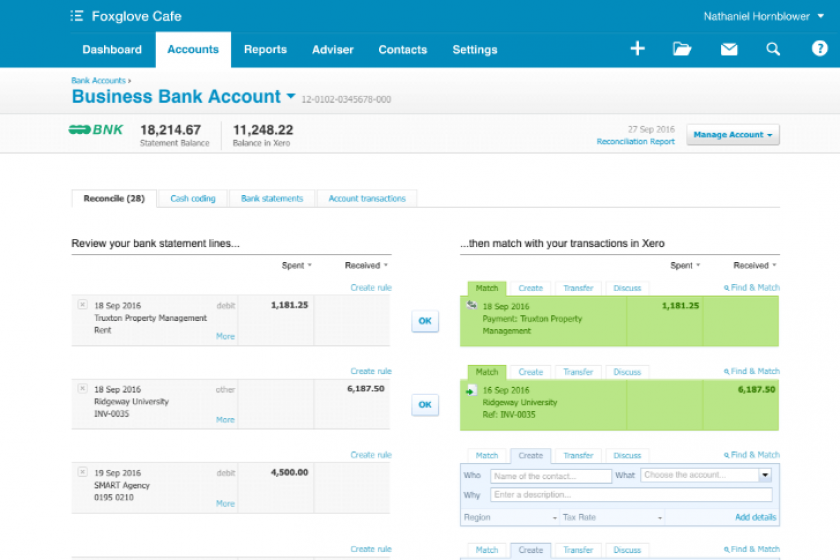Dismiss the SMART Agency statement line
Screen dimensions: 840x560
(x=82, y=472)
